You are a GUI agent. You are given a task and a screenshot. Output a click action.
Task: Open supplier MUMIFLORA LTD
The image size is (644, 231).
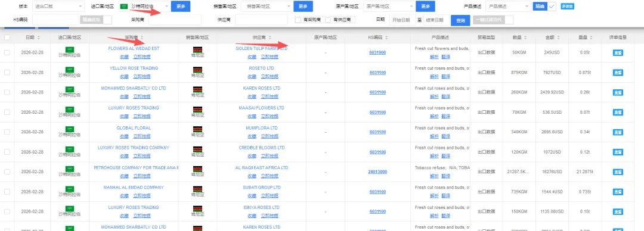[x=262, y=128]
